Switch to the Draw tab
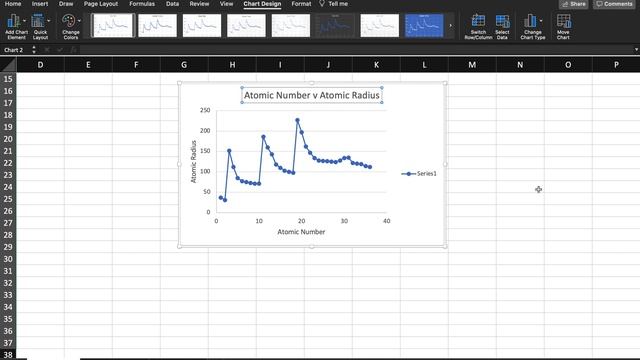This screenshot has width=640, height=360. (x=66, y=4)
